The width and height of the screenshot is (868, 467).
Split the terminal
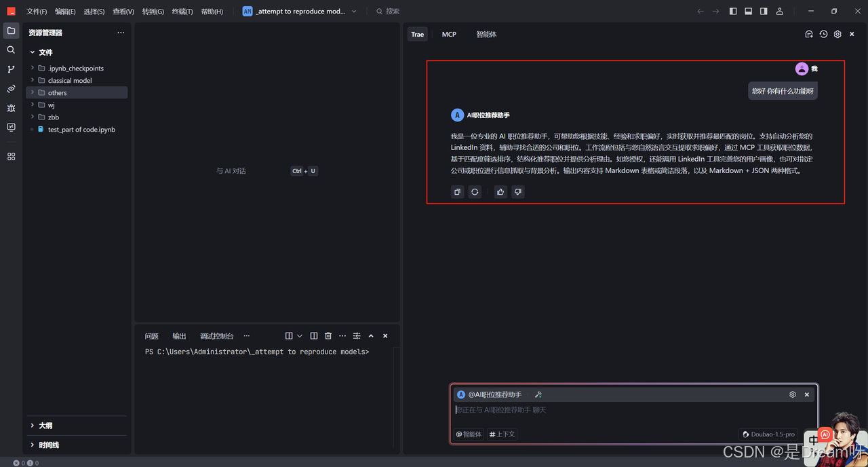coord(314,336)
